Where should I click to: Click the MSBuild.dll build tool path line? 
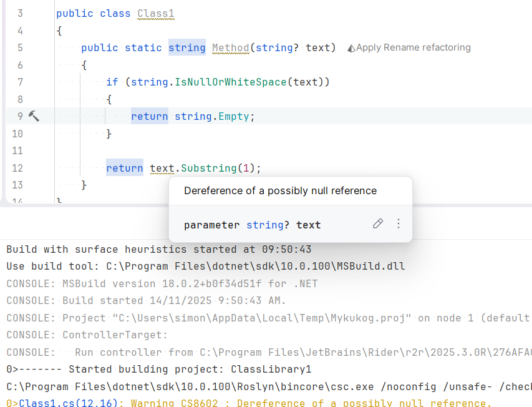click(x=205, y=266)
